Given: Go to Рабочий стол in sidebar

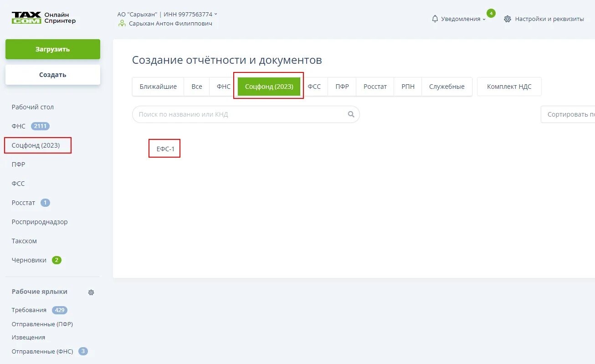Looking at the screenshot, I should [x=33, y=107].
